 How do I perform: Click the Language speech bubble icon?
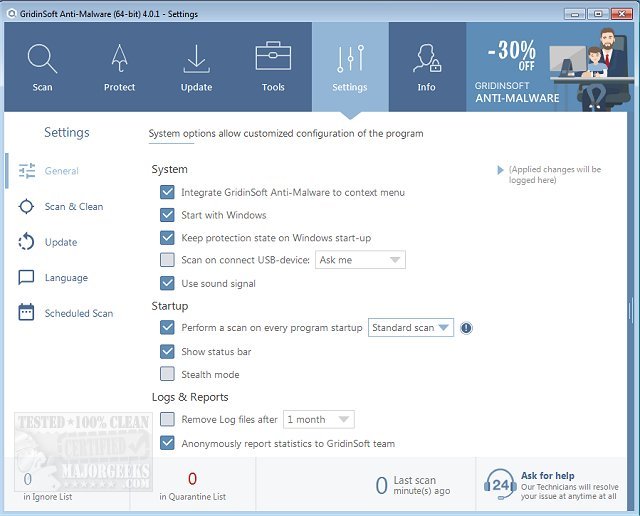[27, 277]
